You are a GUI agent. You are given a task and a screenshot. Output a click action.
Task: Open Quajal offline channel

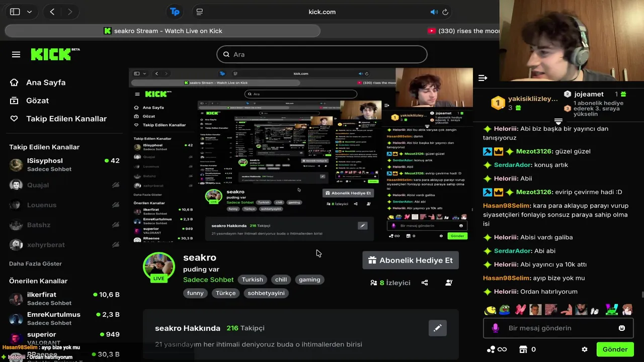[64, 185]
